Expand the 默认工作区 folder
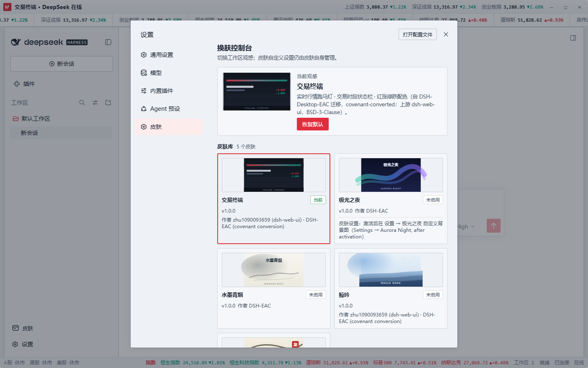Screen dimensions: 588x368 pyautogui.click(x=61, y=119)
